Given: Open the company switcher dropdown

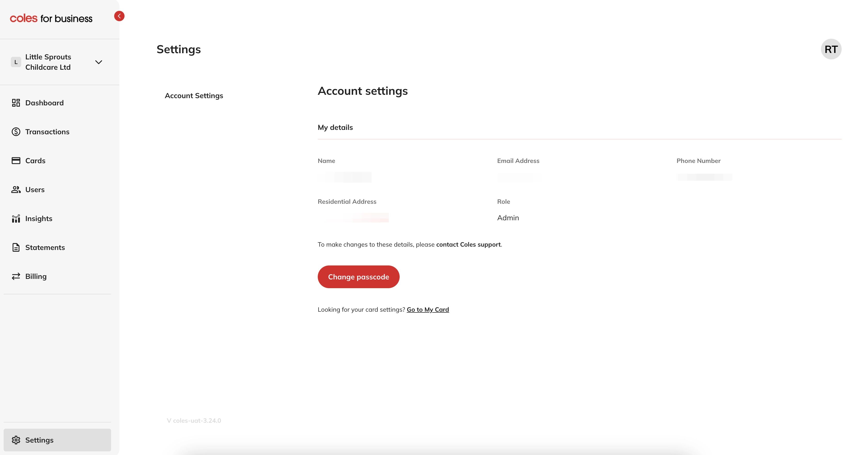Looking at the screenshot, I should click(98, 62).
